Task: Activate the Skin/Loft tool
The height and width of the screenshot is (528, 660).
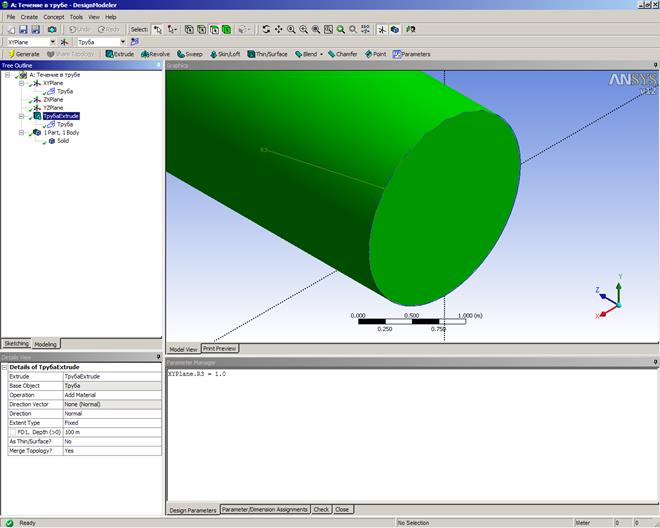Action: pyautogui.click(x=225, y=54)
